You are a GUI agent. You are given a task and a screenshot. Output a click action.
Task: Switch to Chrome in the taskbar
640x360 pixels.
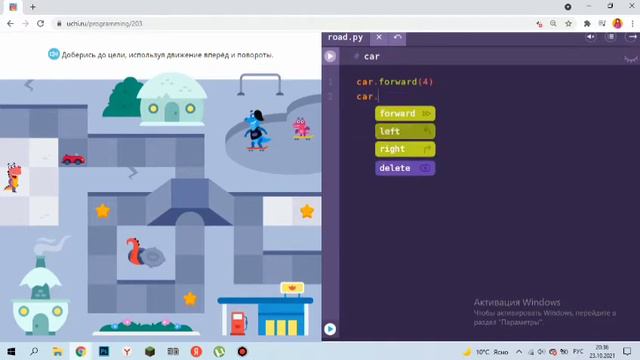click(81, 351)
